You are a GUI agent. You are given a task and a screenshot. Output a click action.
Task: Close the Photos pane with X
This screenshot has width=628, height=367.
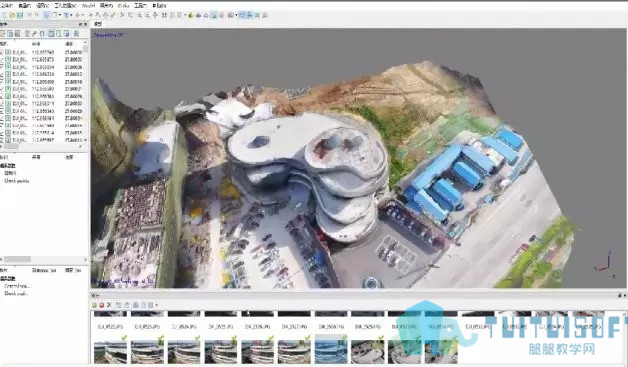pos(625,295)
